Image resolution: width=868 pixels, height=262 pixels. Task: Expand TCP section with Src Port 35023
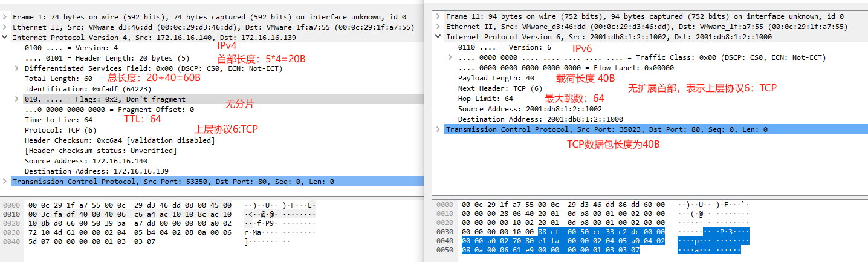tap(439, 129)
